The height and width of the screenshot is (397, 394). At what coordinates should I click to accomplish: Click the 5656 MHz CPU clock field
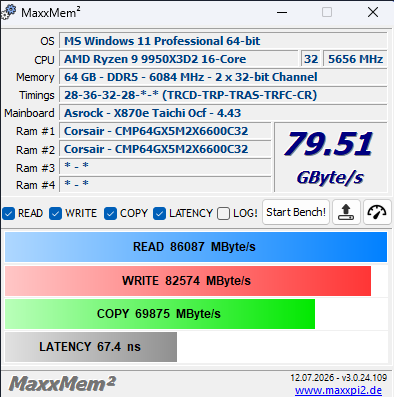tap(355, 59)
